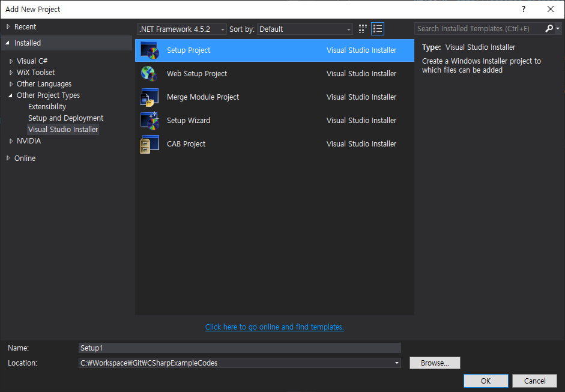565x392 pixels.
Task: Select the Setup Project row text
Action: click(x=189, y=50)
